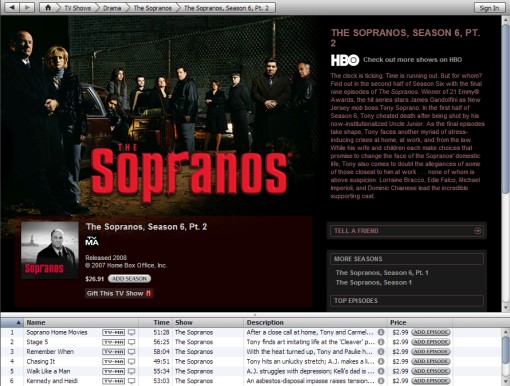Click the gift icon next to Gift This TV Show
Image resolution: width=510 pixels, height=386 pixels.
point(148,293)
